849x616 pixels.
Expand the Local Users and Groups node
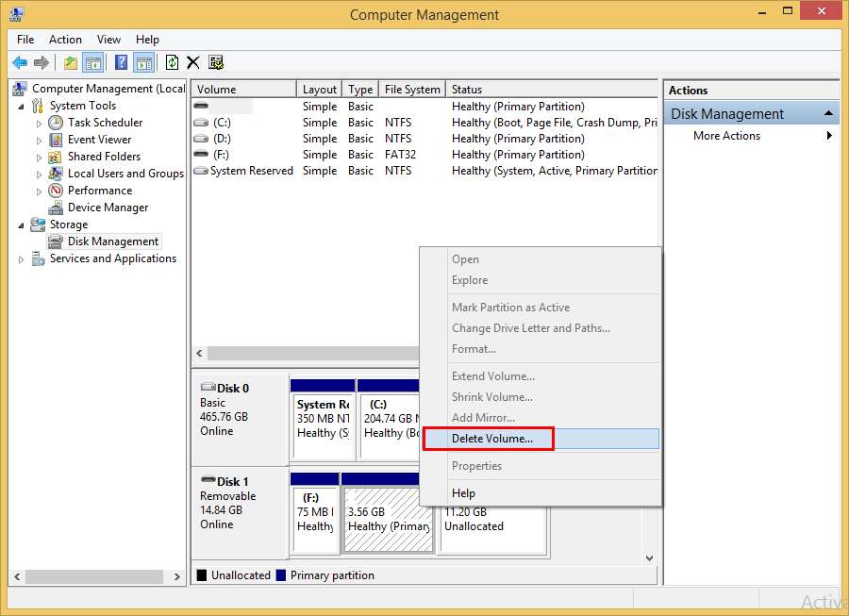coord(39,175)
